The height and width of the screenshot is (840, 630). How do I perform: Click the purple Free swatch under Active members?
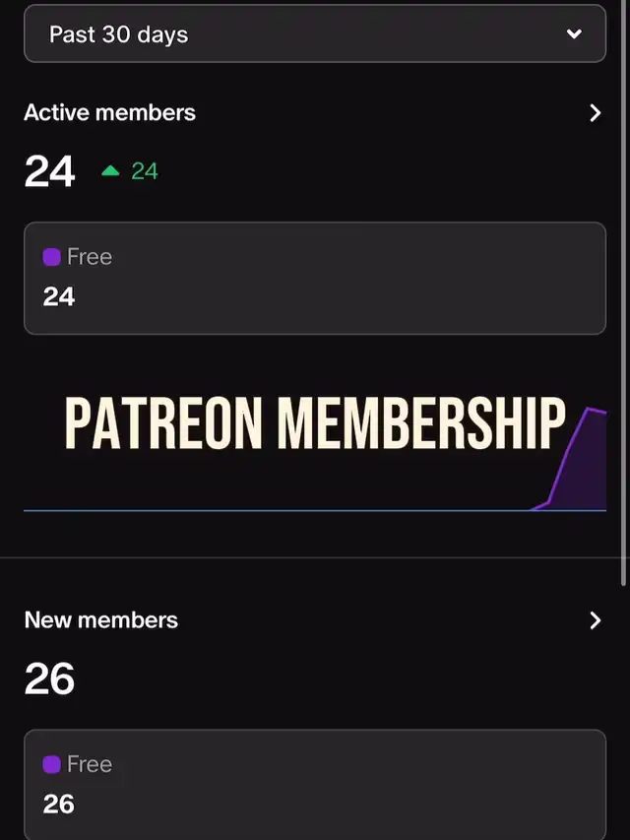tap(52, 257)
